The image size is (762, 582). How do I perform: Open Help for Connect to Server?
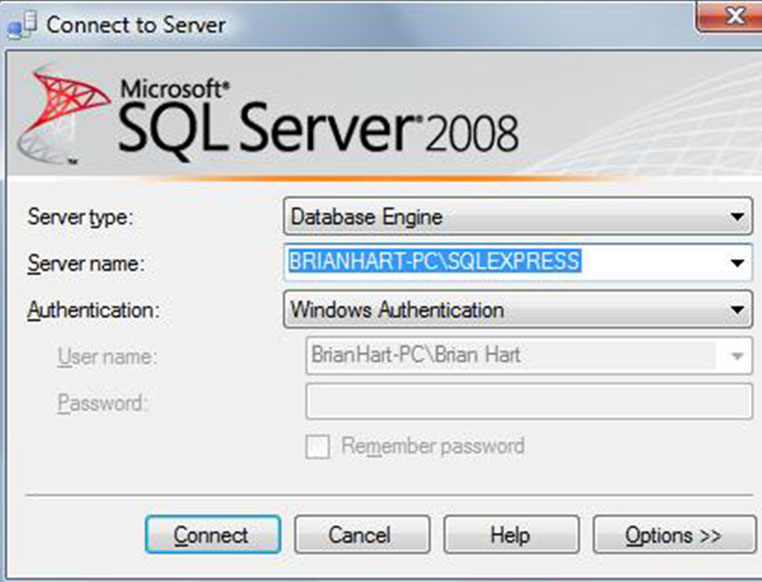click(511, 535)
